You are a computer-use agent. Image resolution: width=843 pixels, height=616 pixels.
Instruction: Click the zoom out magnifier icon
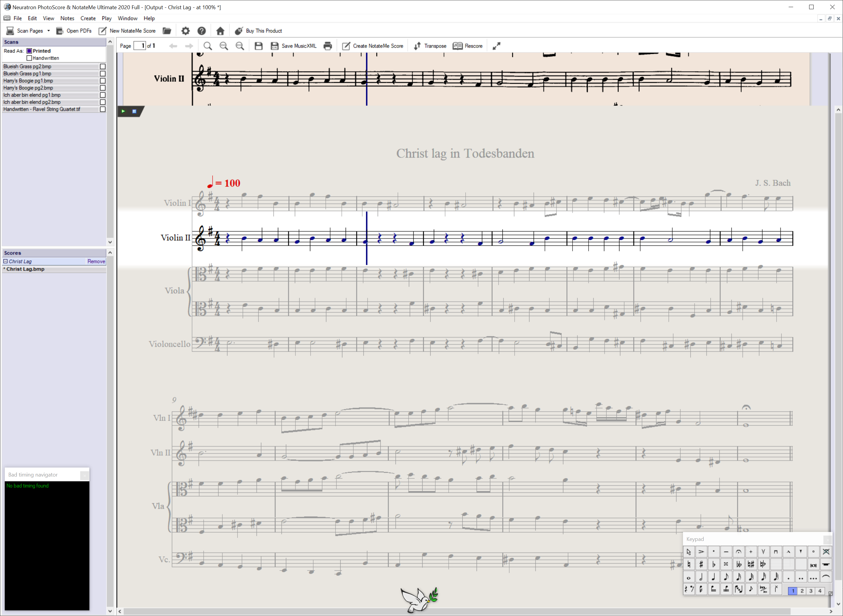240,46
